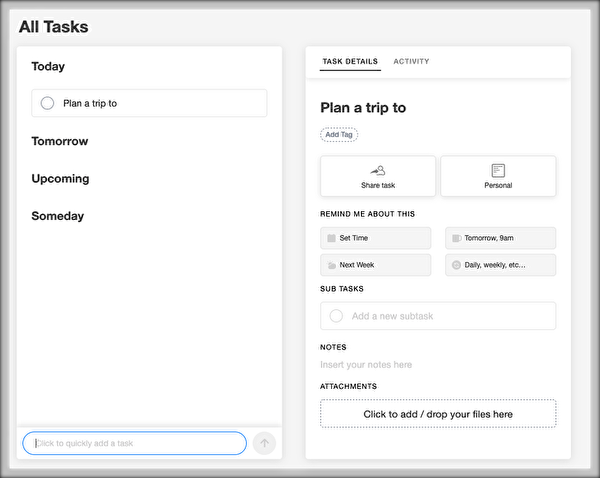Click the coffee cup icon for Tomorrow, 9am
The image size is (600, 478).
(457, 238)
